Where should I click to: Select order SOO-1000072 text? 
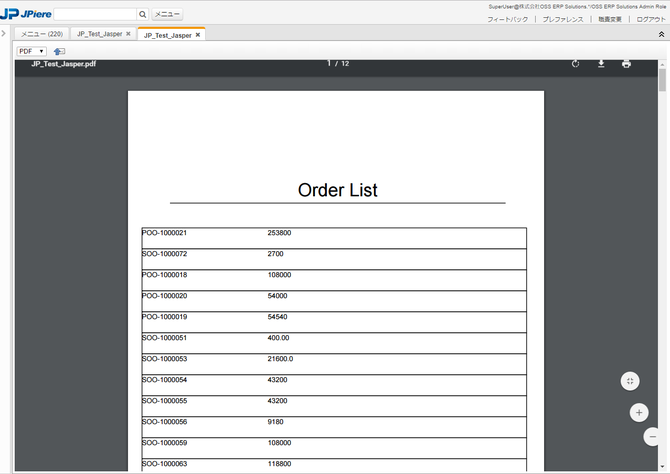[165, 254]
